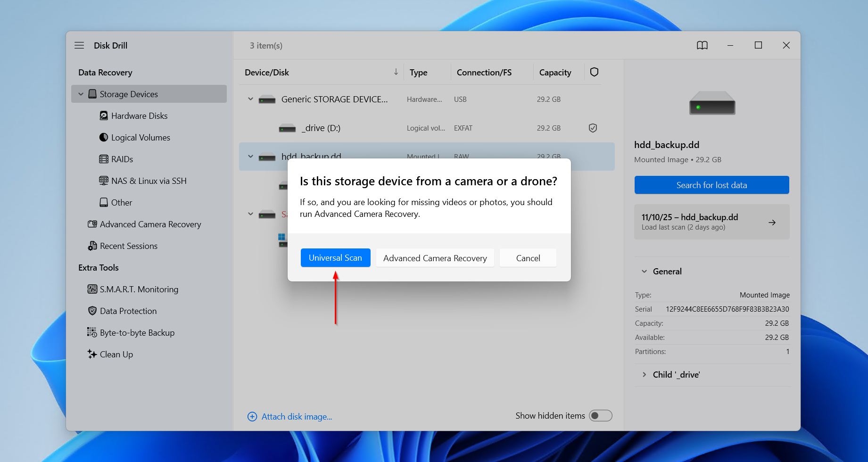The width and height of the screenshot is (868, 462).
Task: Collapse the hdd_backup.dd tree entry
Action: [250, 156]
